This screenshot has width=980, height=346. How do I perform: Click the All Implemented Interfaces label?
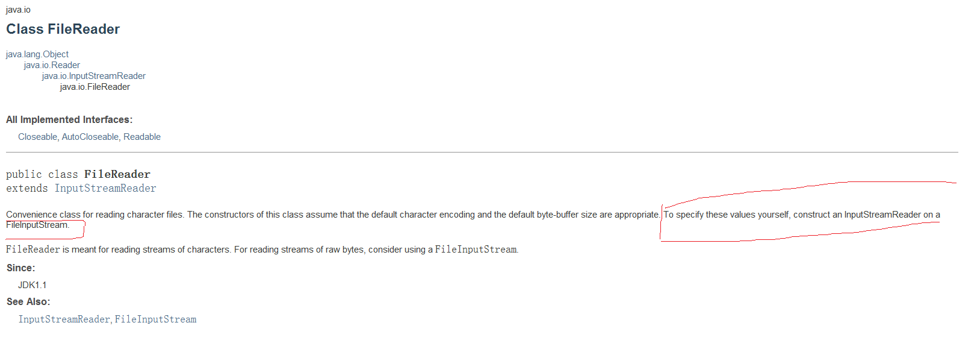tap(69, 119)
